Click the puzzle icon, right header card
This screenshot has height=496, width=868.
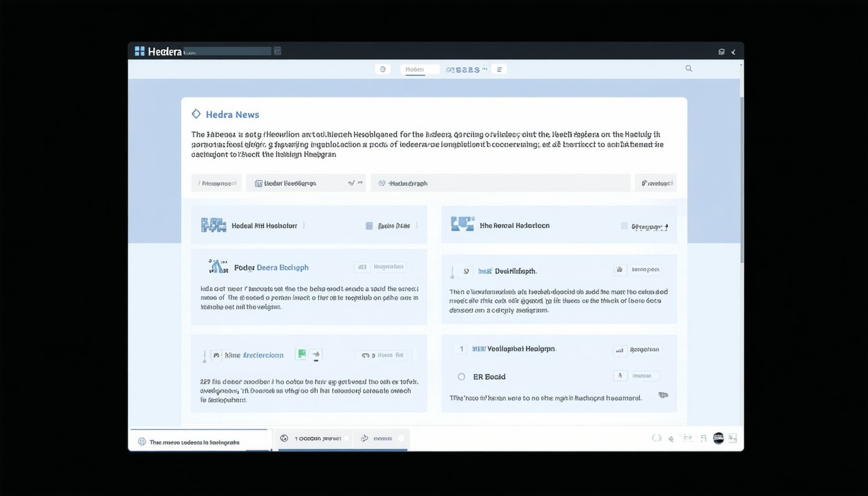coord(462,224)
